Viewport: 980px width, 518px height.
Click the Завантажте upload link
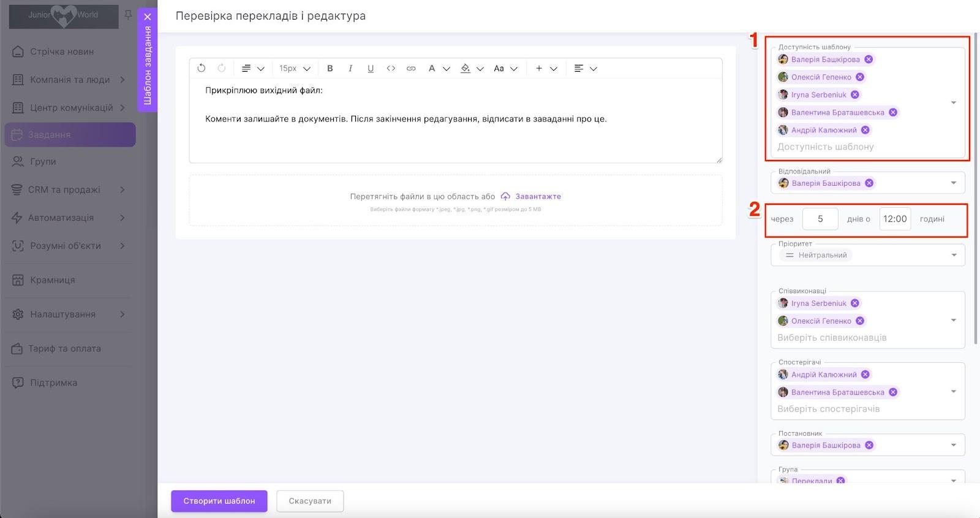click(x=531, y=197)
